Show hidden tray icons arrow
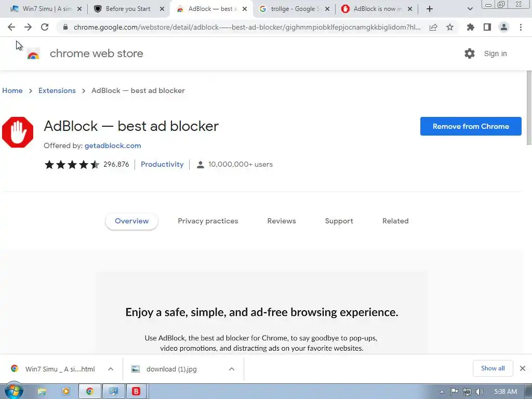Viewport: 532px width, 399px height. (x=442, y=392)
